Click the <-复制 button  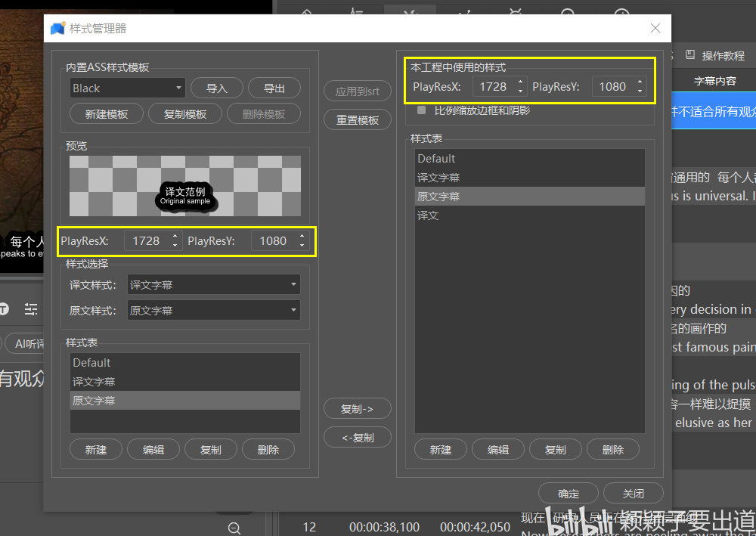point(358,438)
